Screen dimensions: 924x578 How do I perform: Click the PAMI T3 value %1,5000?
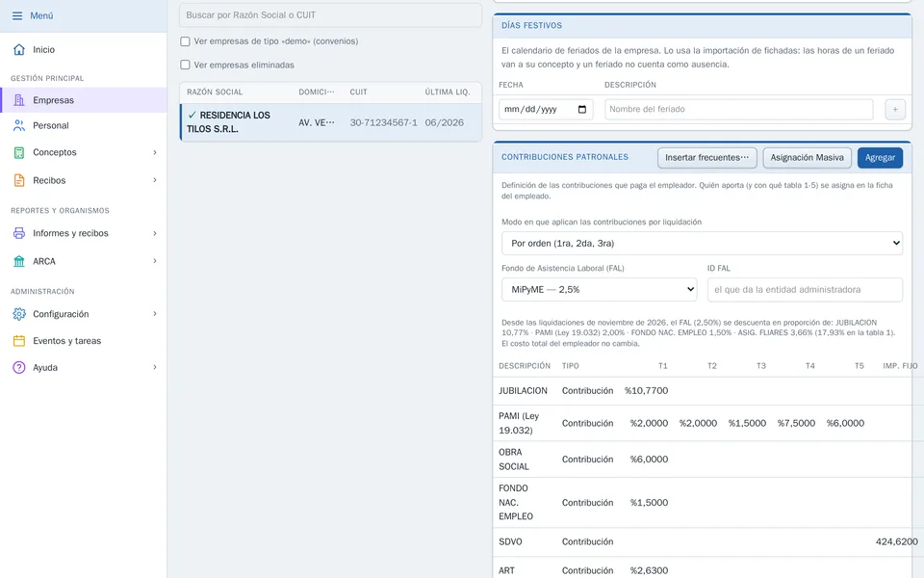click(747, 424)
